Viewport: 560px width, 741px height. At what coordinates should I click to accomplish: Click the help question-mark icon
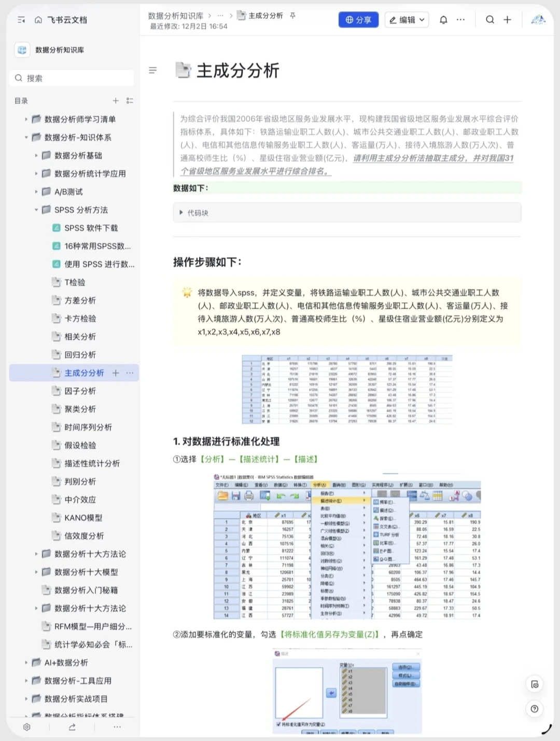(x=535, y=709)
